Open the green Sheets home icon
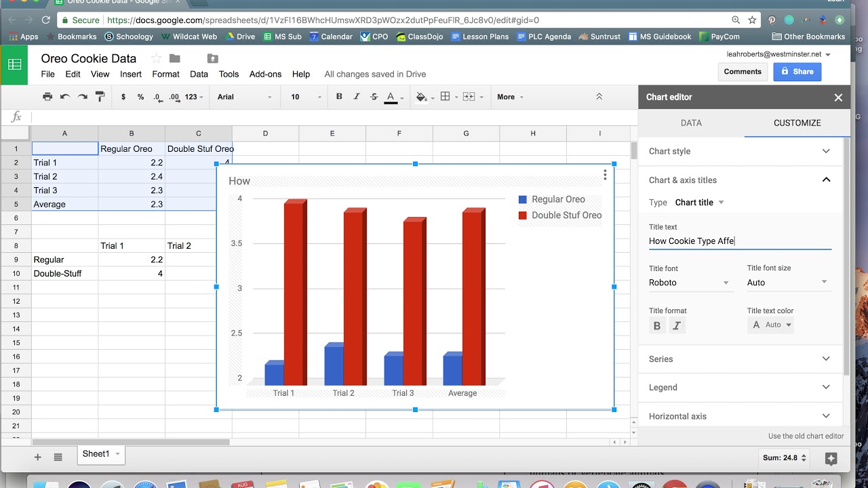 (x=14, y=65)
